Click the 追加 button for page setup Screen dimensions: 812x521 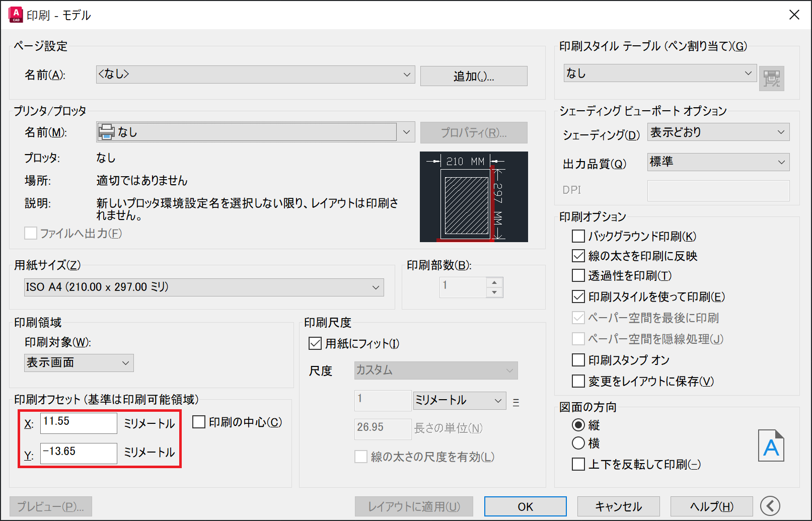[473, 76]
